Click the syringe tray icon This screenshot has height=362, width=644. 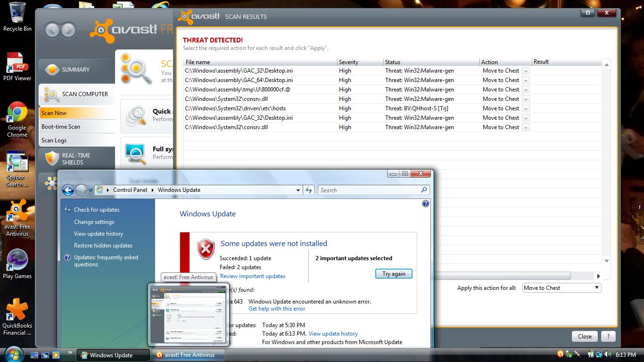coord(577,354)
